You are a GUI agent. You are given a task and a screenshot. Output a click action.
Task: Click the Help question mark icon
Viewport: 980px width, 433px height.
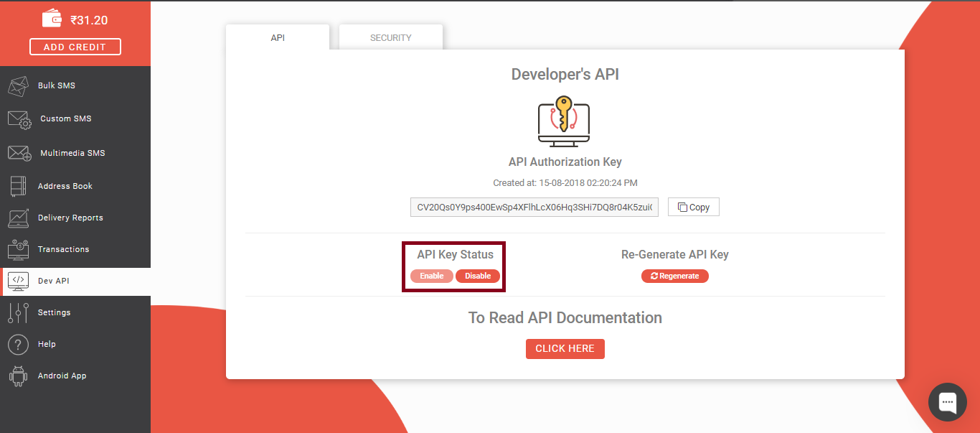pyautogui.click(x=18, y=344)
